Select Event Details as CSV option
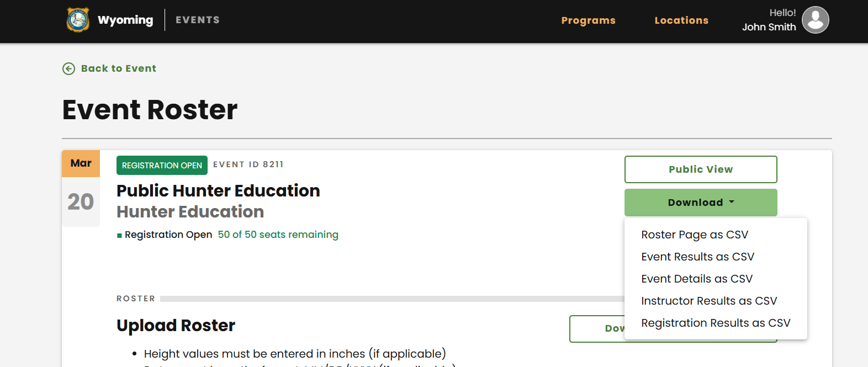 tap(697, 279)
